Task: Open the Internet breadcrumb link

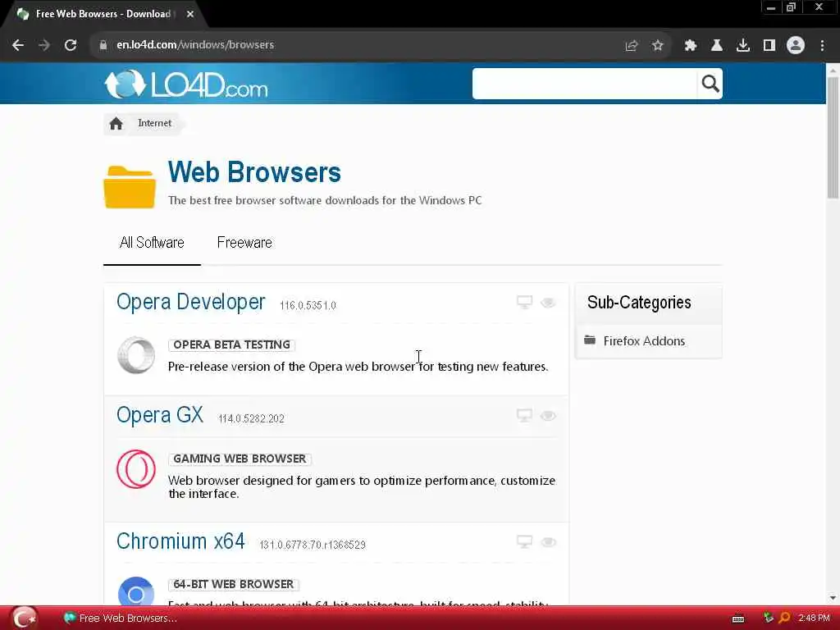Action: click(x=155, y=123)
